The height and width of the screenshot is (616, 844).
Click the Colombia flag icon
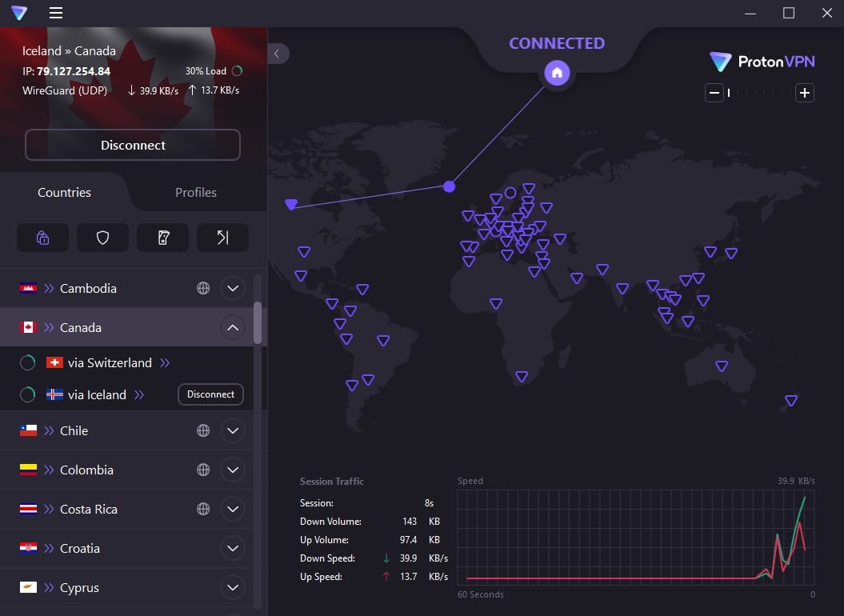[x=29, y=470]
